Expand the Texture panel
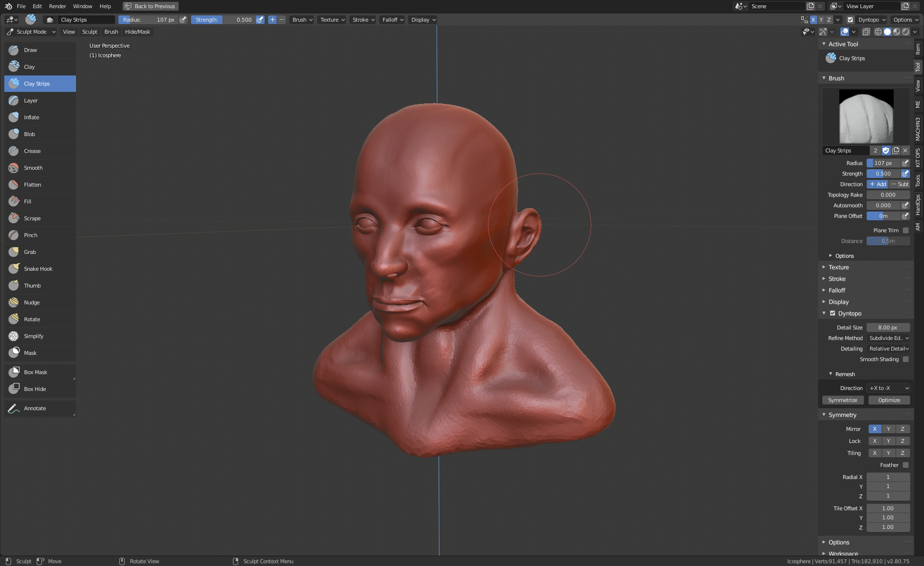This screenshot has height=566, width=924. [x=839, y=267]
